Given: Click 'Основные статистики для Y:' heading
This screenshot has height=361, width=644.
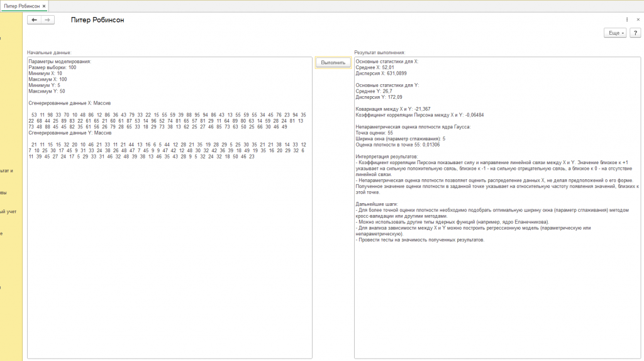Looking at the screenshot, I should pos(387,86).
